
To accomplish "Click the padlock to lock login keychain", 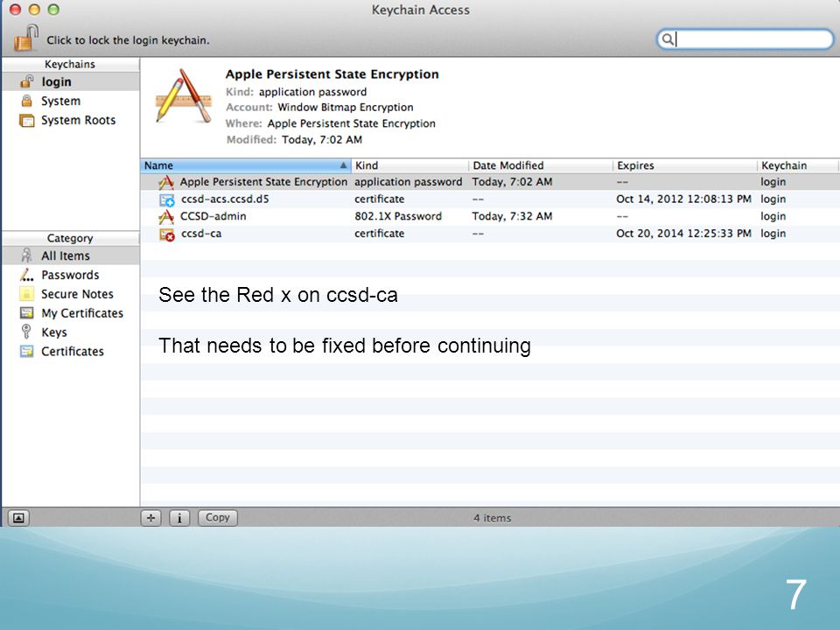I will click(25, 38).
